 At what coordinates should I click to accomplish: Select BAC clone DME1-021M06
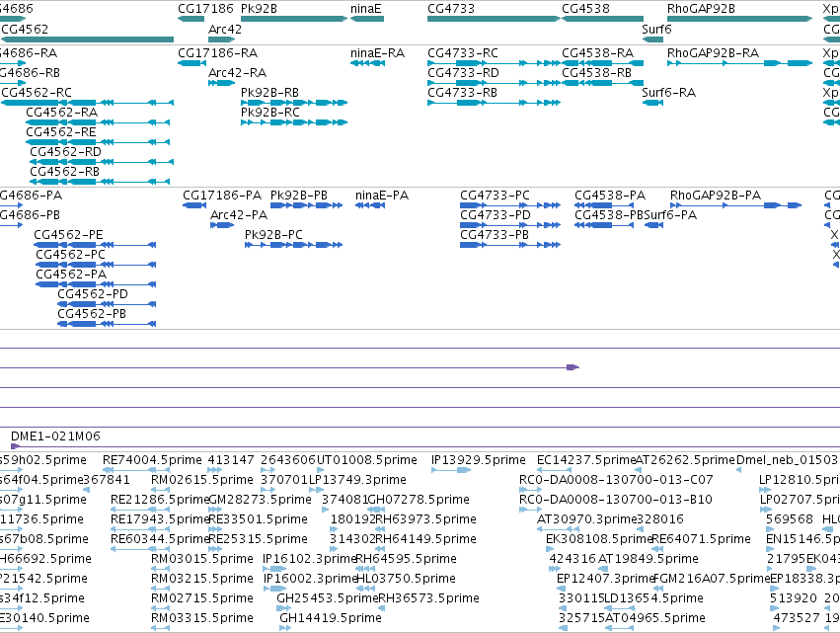[x=55, y=436]
